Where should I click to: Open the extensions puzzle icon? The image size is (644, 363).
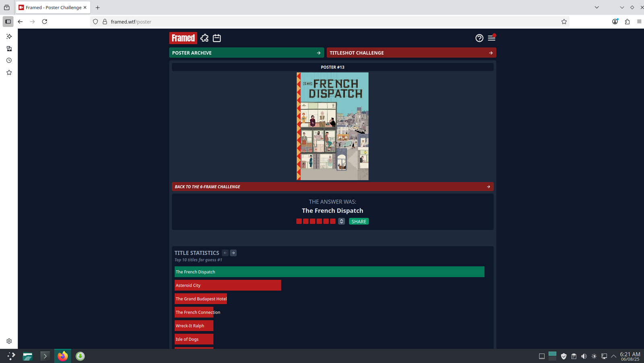coord(627,22)
